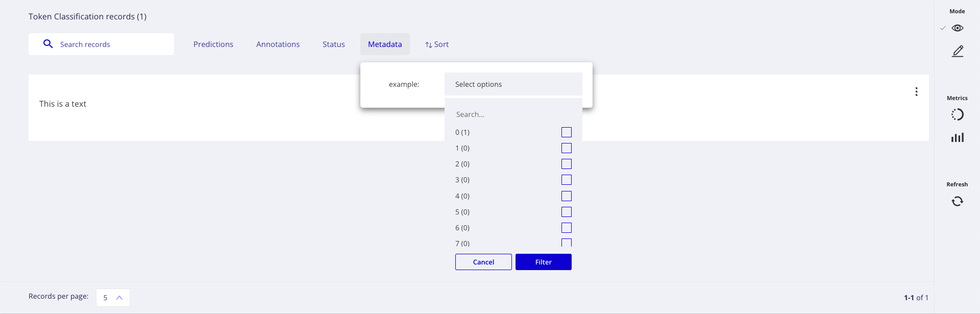This screenshot has width=980, height=314.
Task: Cancel the metadata filter selection
Action: [x=483, y=261]
